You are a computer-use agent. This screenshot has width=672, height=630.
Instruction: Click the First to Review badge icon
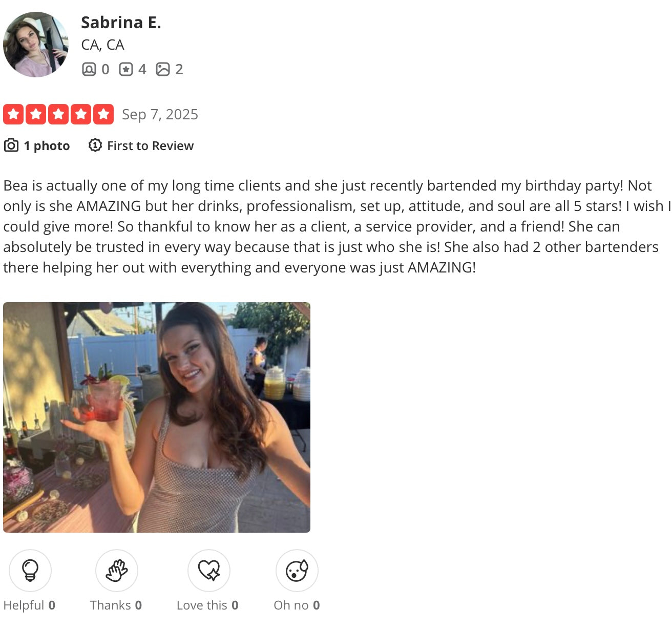tap(95, 145)
